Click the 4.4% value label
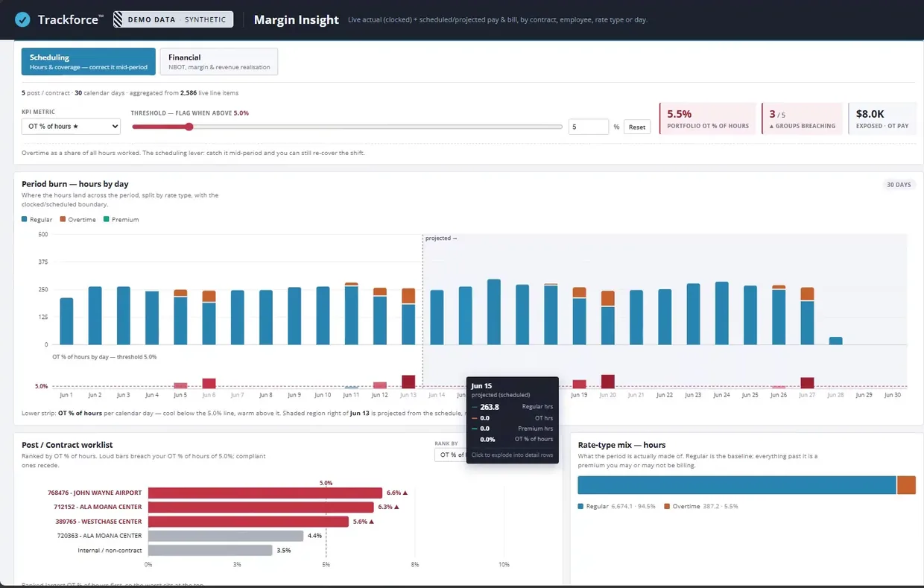The height and width of the screenshot is (588, 924). [314, 536]
